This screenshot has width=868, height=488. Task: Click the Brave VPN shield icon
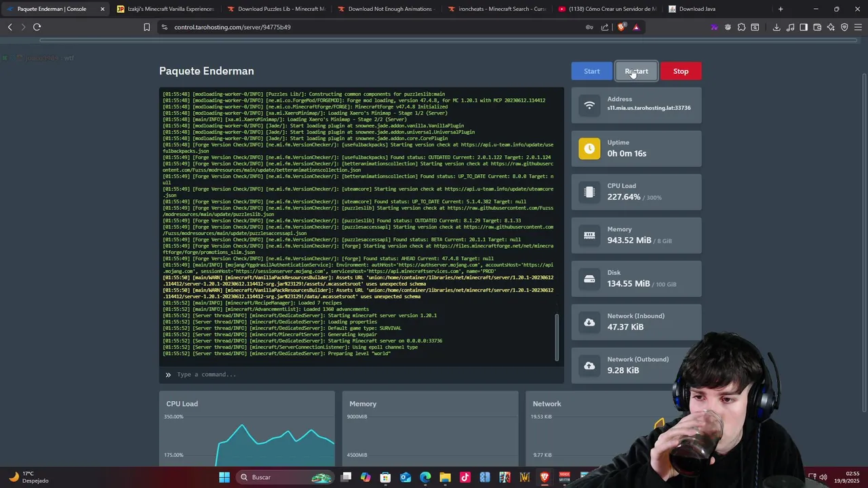click(x=844, y=27)
